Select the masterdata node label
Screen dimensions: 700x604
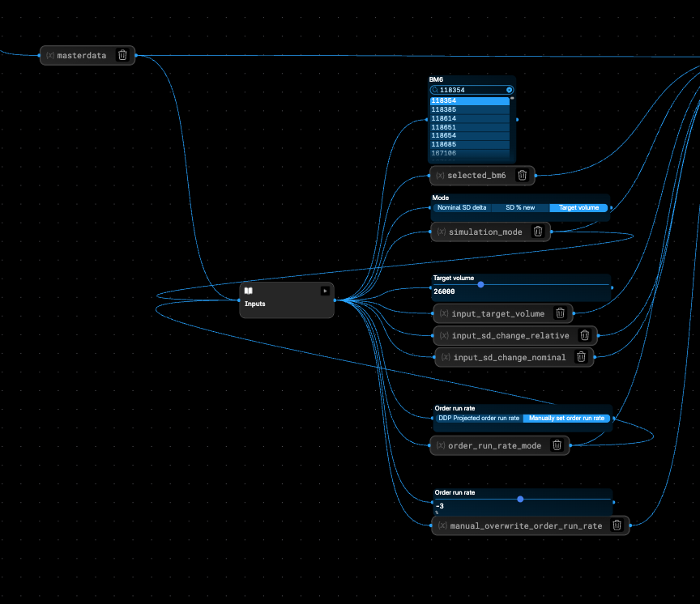[82, 55]
